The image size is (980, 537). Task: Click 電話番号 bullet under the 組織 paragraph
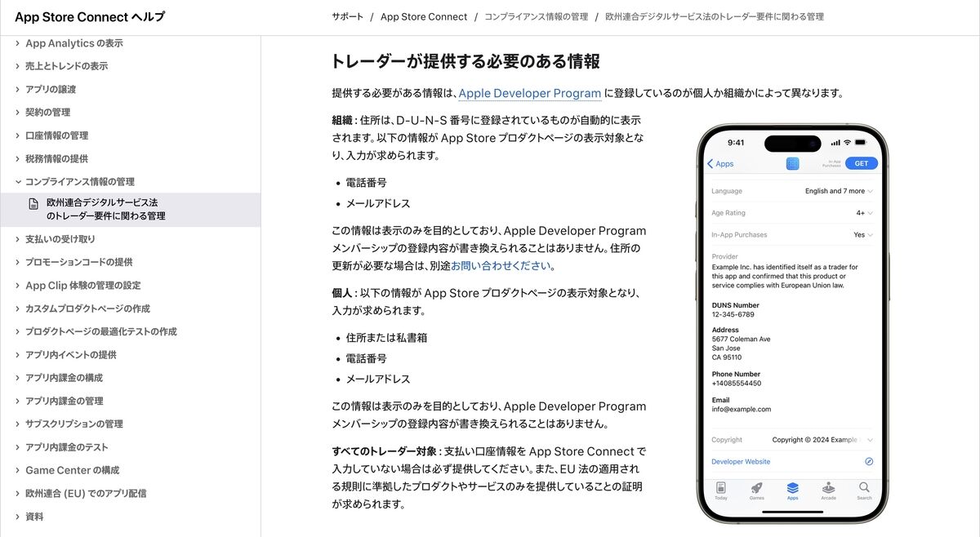[366, 183]
